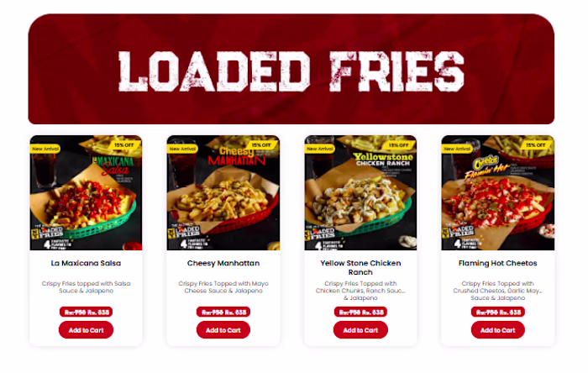Image resolution: width=588 pixels, height=373 pixels.
Task: Open the La Maxicana Salsa product image
Action: (x=86, y=192)
